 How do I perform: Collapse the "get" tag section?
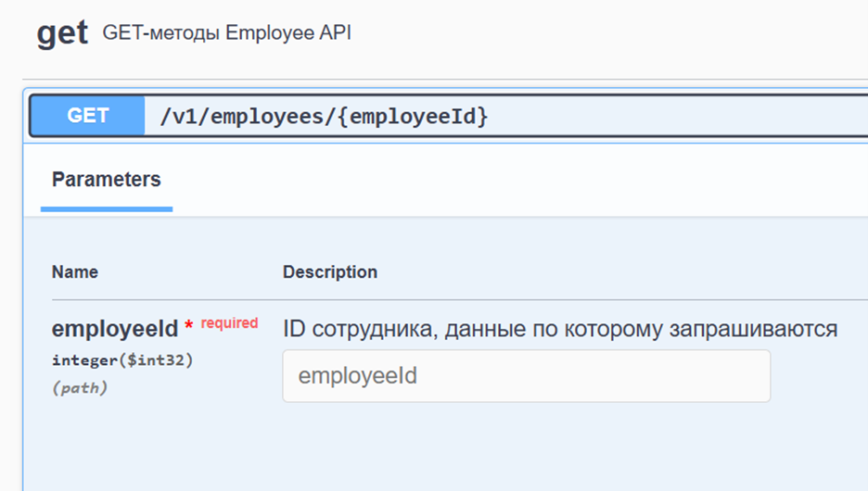pos(62,33)
